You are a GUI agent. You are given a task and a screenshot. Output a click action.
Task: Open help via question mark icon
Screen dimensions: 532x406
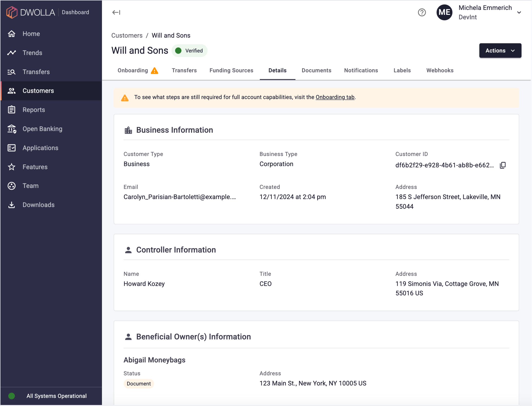tap(422, 12)
